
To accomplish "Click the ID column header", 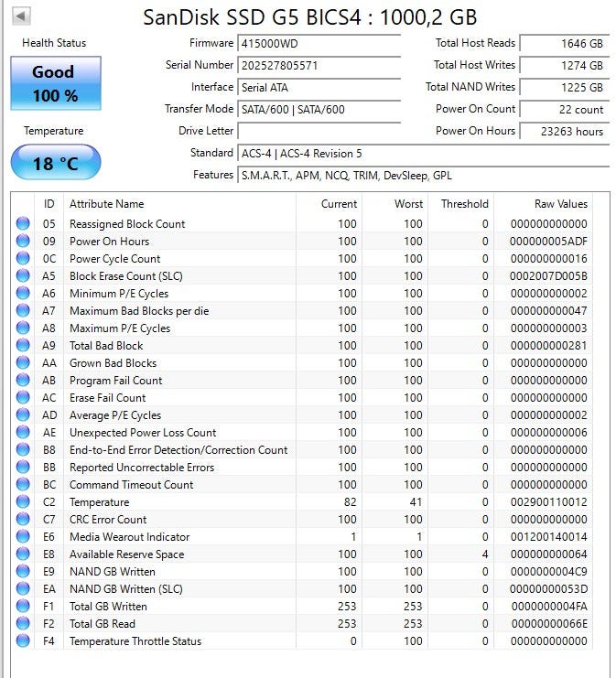I will pyautogui.click(x=49, y=204).
